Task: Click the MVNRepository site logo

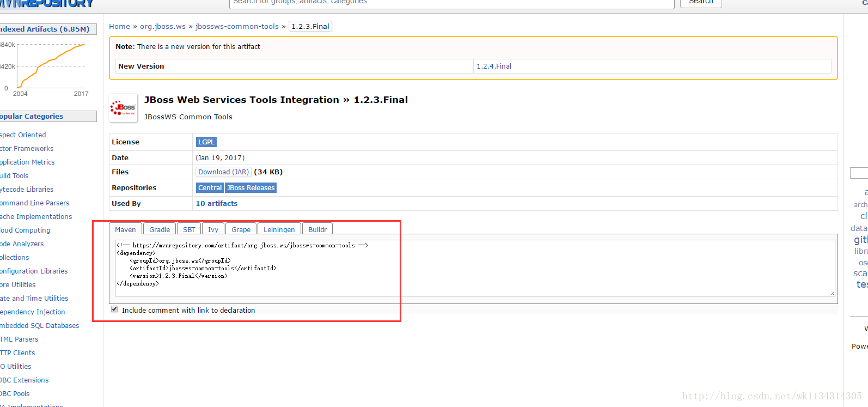Action: pyautogui.click(x=47, y=3)
